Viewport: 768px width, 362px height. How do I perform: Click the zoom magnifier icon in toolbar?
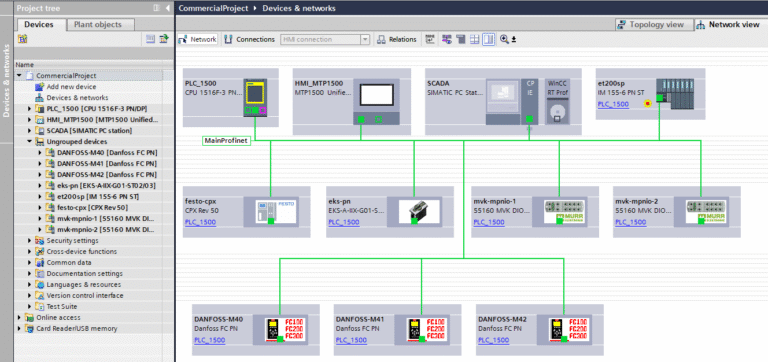pos(504,40)
